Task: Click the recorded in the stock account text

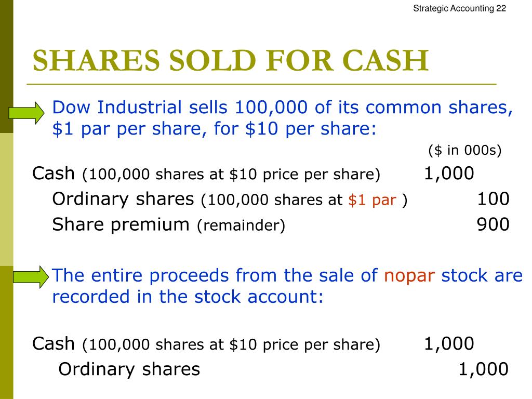Action: point(188,297)
